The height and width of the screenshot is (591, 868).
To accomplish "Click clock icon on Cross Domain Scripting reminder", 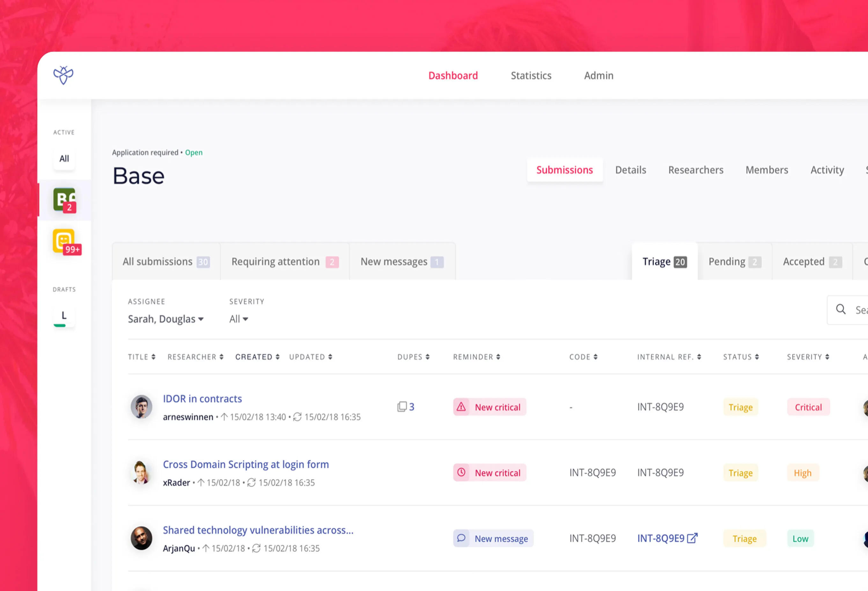I will point(461,472).
